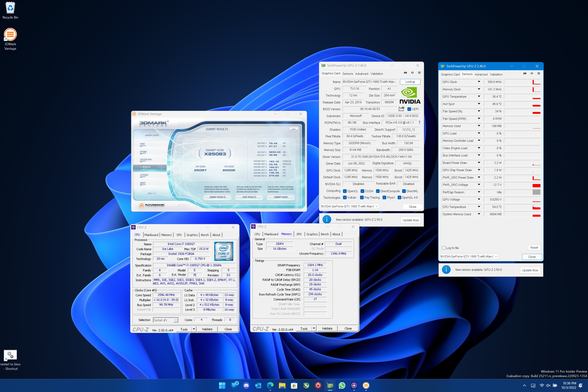
Task: Select OPTIONS in 3DMark Vantage sidebar
Action: (143, 152)
